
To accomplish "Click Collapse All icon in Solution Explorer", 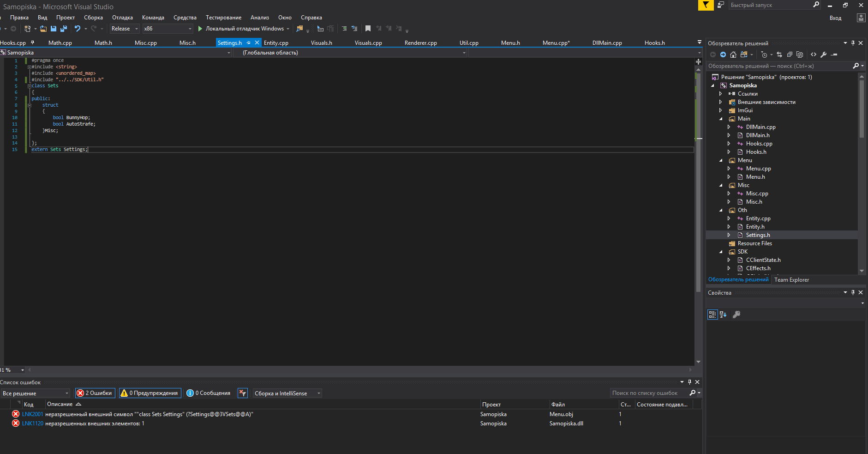I will click(790, 54).
